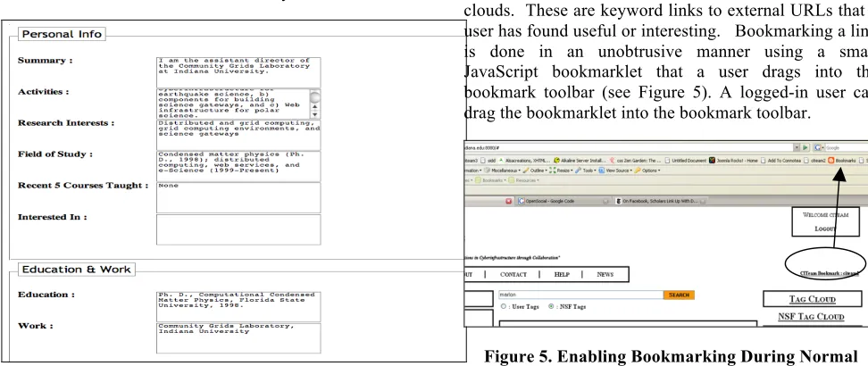The height and width of the screenshot is (366, 868).
Task: Click the Education text area
Action: [x=238, y=307]
